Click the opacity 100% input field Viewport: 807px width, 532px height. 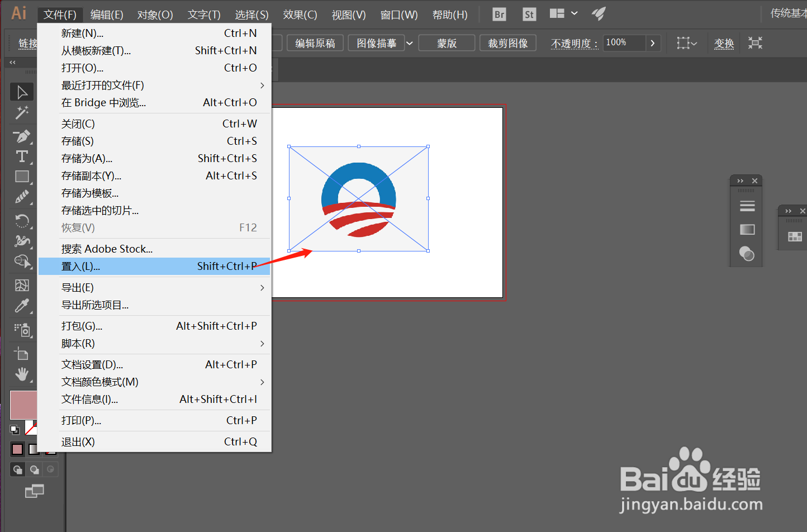point(625,43)
